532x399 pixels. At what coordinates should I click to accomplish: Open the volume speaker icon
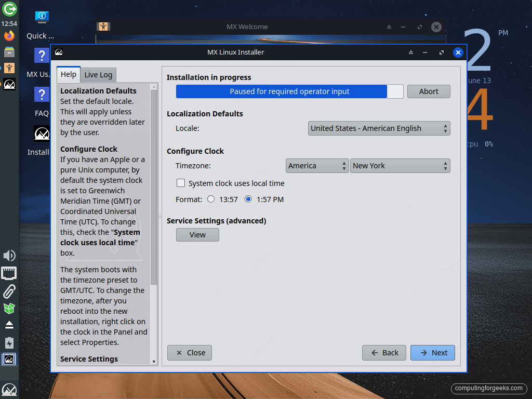[9, 256]
